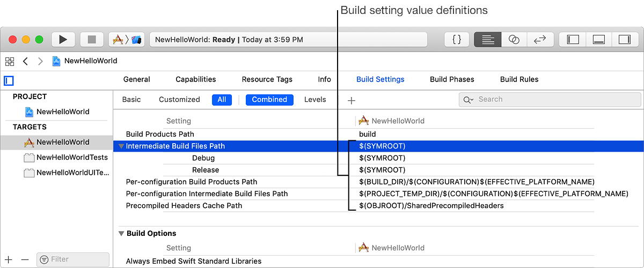Open the code snippets library braces button
The image size is (644, 268).
click(457, 40)
